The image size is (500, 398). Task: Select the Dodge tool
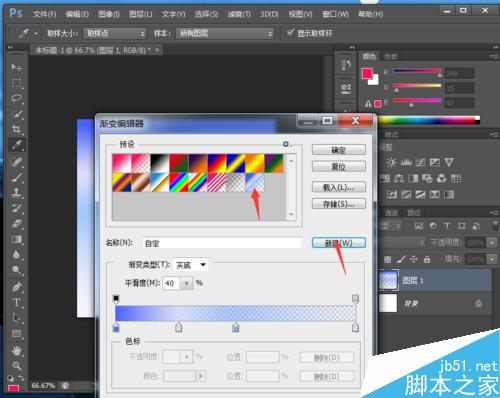point(16,270)
